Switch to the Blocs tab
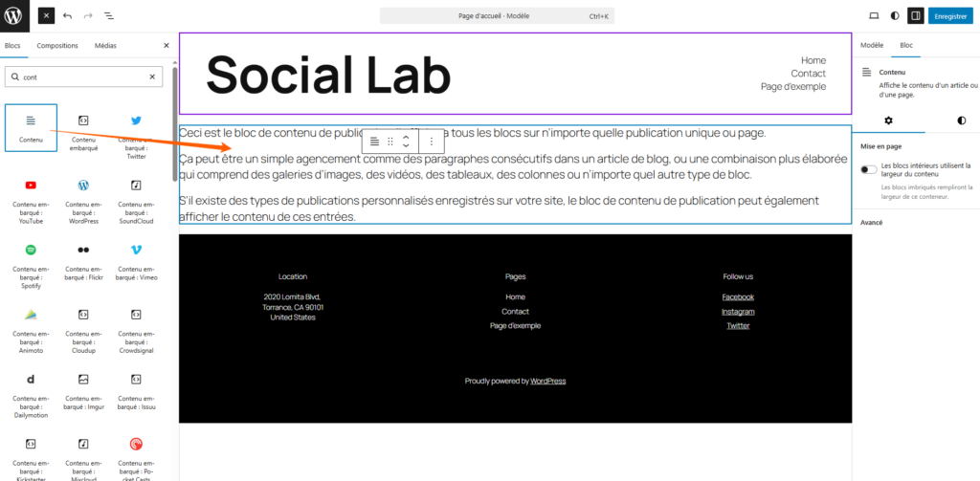The width and height of the screenshot is (980, 481). 12,46
